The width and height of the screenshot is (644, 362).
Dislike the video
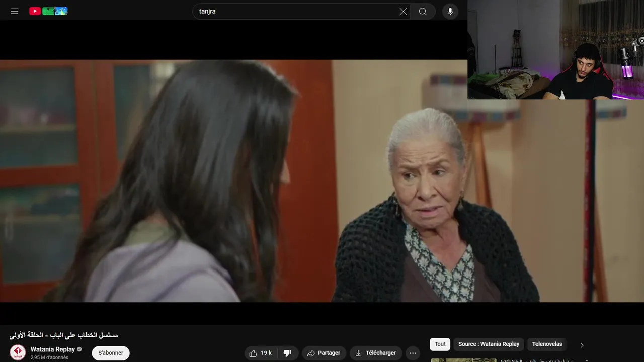point(288,353)
